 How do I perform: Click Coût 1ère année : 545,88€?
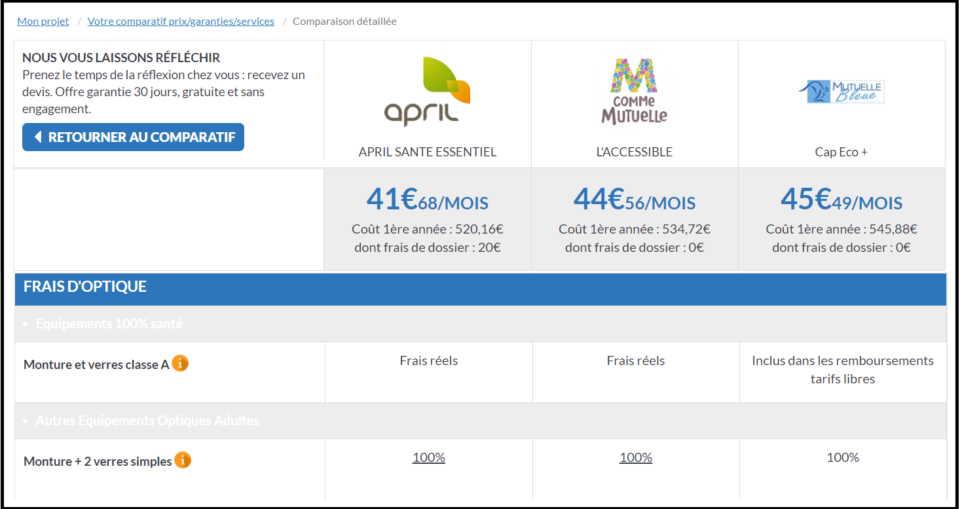point(841,229)
